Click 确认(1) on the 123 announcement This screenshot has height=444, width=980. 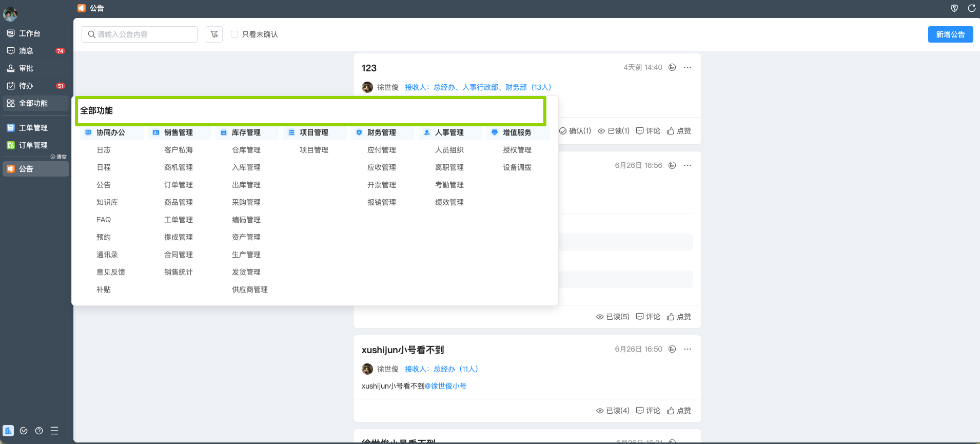coord(575,131)
